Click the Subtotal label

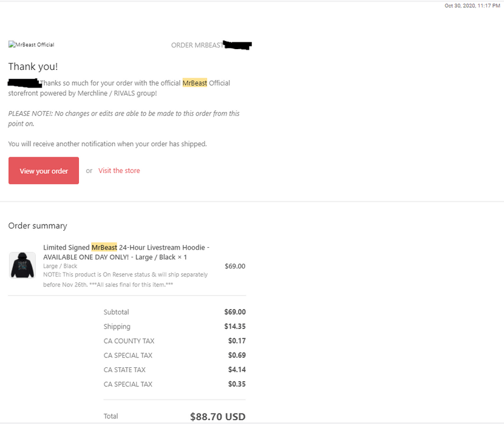click(116, 312)
